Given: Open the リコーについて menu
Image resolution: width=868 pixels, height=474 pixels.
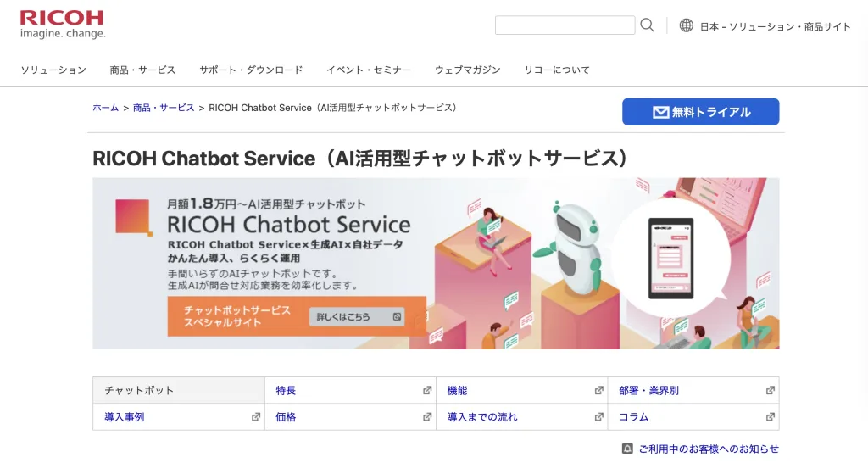Looking at the screenshot, I should click(x=557, y=70).
